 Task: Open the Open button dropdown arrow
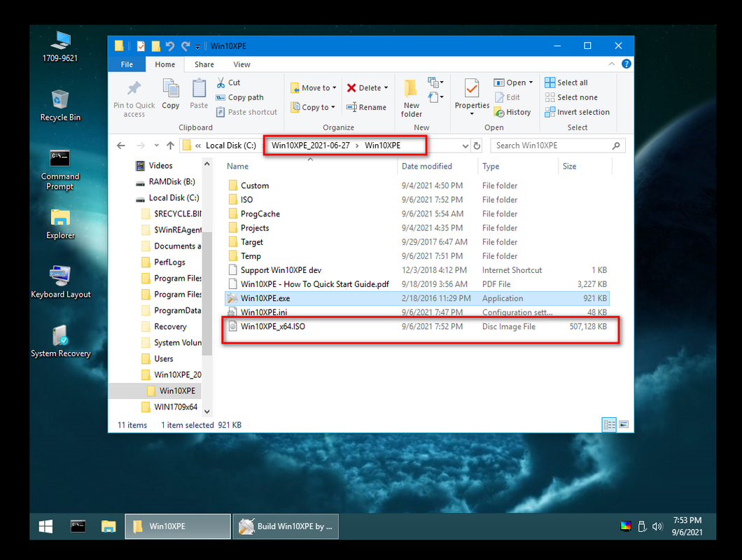pos(531,83)
